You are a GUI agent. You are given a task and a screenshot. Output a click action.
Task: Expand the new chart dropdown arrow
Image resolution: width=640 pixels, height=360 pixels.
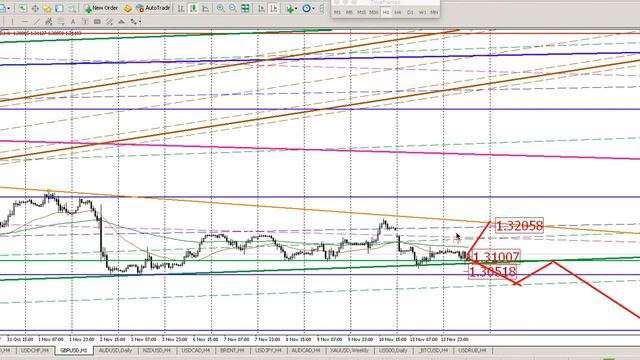[9, 9]
